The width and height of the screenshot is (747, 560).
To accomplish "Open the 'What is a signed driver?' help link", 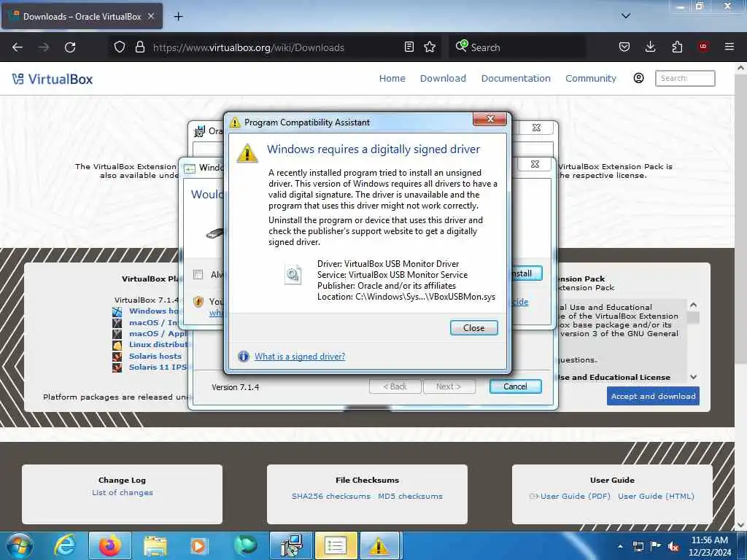I will (299, 356).
